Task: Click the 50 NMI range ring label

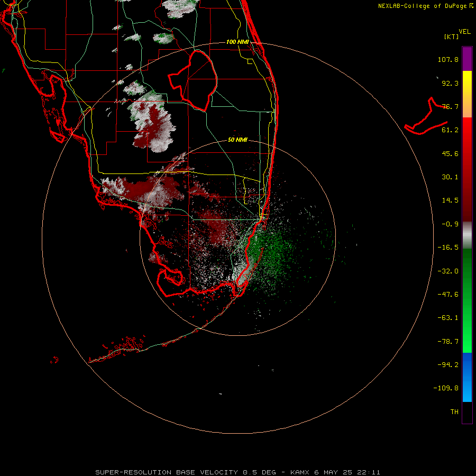Action: pyautogui.click(x=237, y=140)
